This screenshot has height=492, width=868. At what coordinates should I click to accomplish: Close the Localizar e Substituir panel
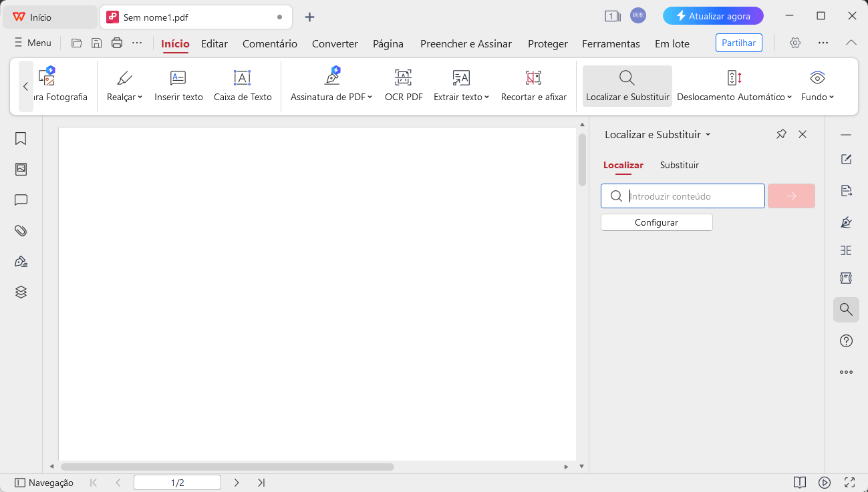[803, 134]
